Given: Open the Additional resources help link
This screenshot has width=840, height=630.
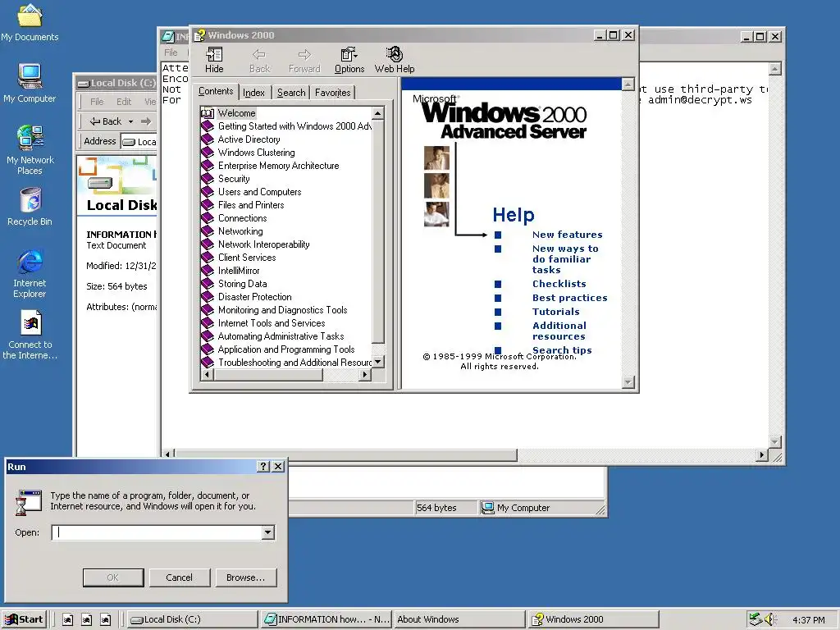Looking at the screenshot, I should [559, 331].
